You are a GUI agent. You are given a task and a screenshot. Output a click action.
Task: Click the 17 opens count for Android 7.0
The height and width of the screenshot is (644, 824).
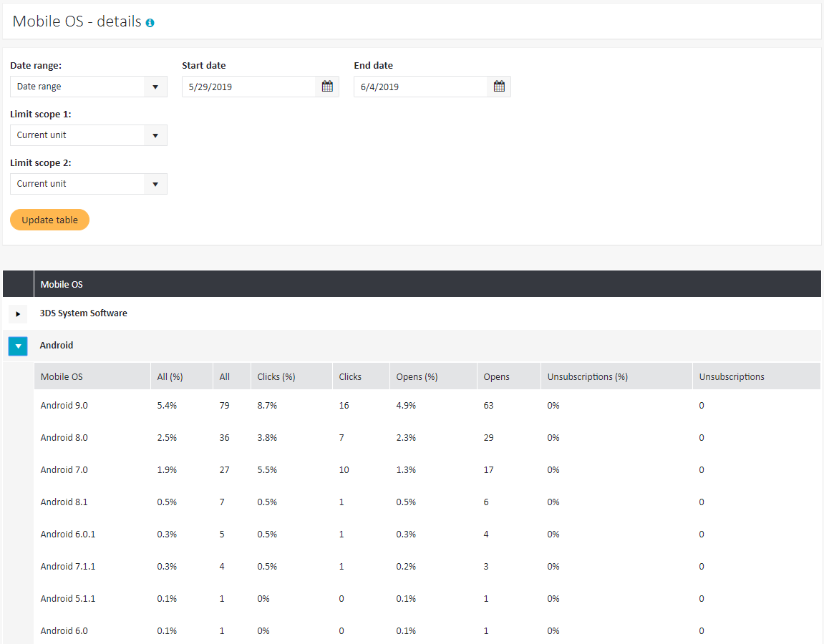pos(488,469)
